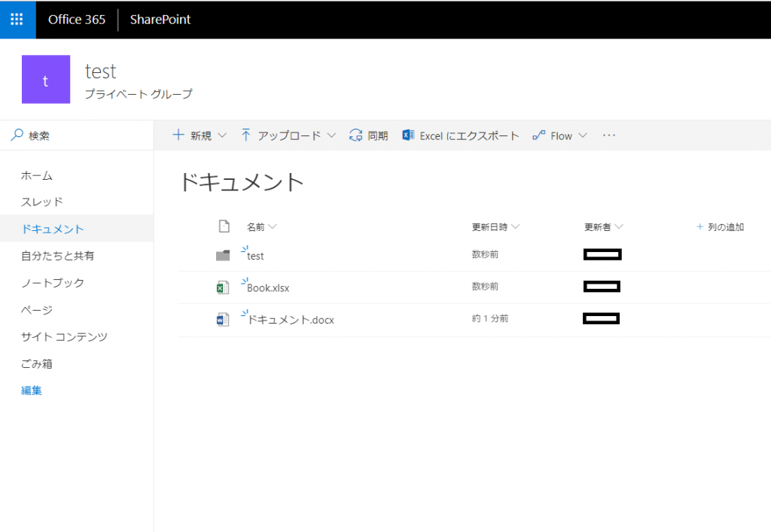Expand the アップロード dropdown menu

point(331,135)
